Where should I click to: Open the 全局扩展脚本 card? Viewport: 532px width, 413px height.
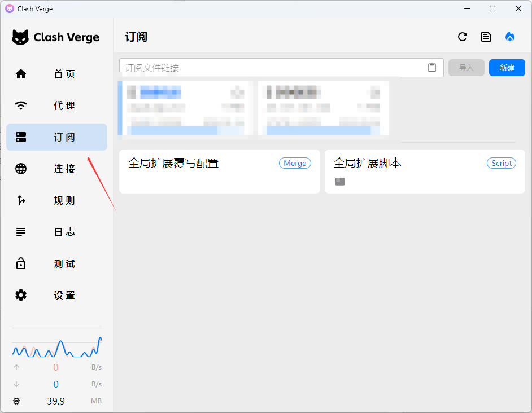425,172
